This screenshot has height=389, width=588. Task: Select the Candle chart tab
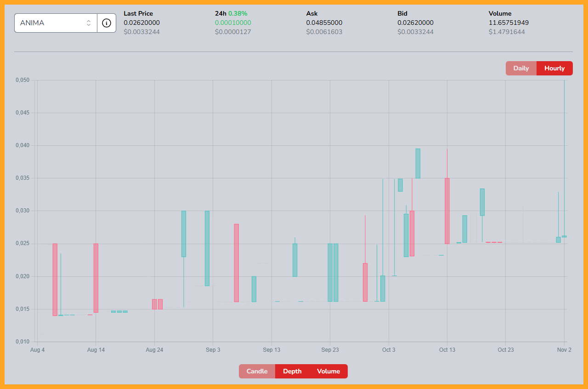pyautogui.click(x=257, y=371)
